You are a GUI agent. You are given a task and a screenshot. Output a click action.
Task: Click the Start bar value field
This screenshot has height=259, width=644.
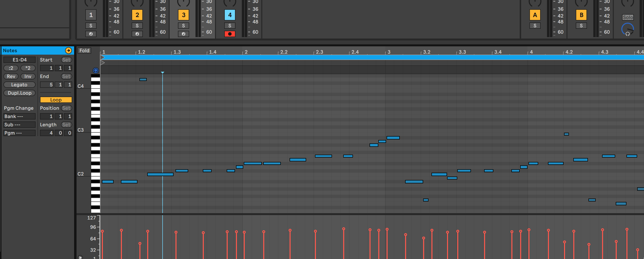[x=47, y=68]
